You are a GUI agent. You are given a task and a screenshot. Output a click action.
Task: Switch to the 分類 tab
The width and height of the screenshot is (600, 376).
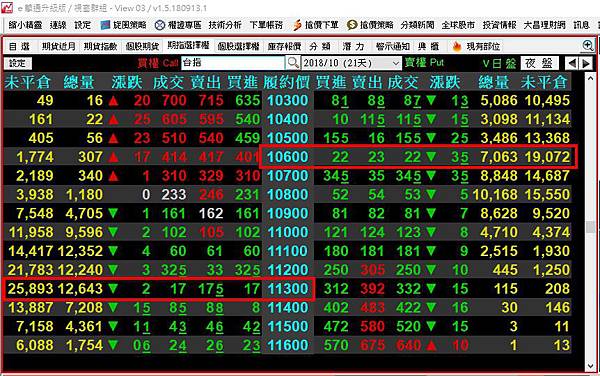[320, 47]
